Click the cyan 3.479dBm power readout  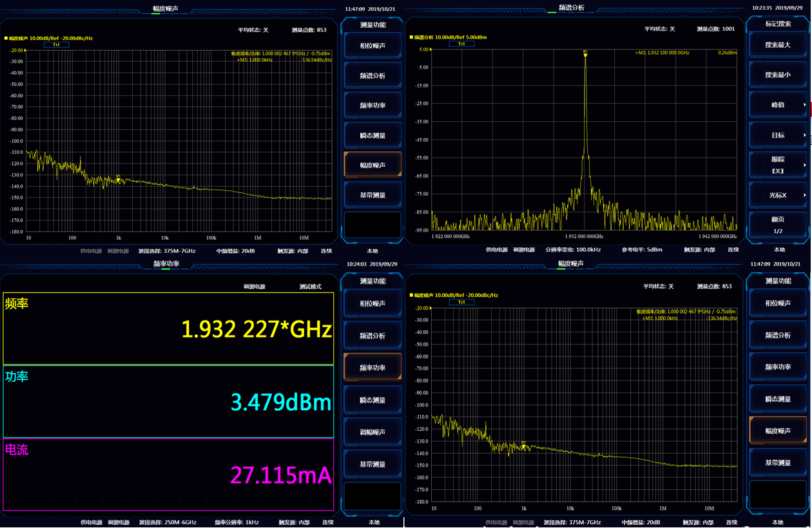281,403
